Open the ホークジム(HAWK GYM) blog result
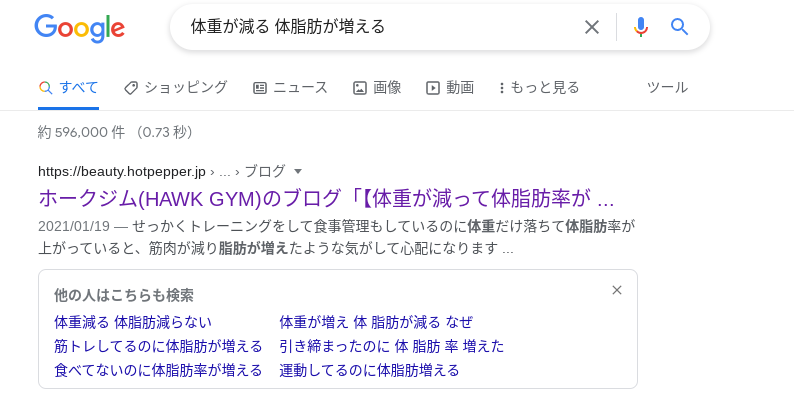The width and height of the screenshot is (794, 401). [326, 198]
